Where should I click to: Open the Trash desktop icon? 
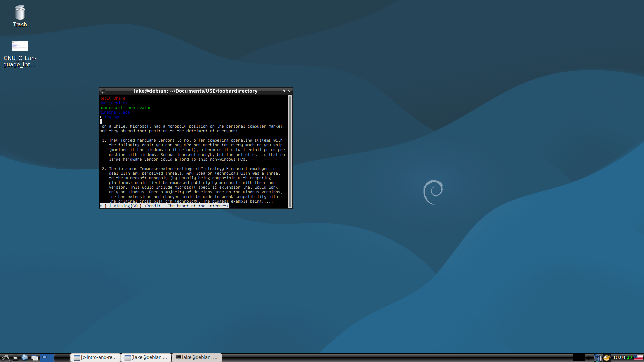(20, 16)
